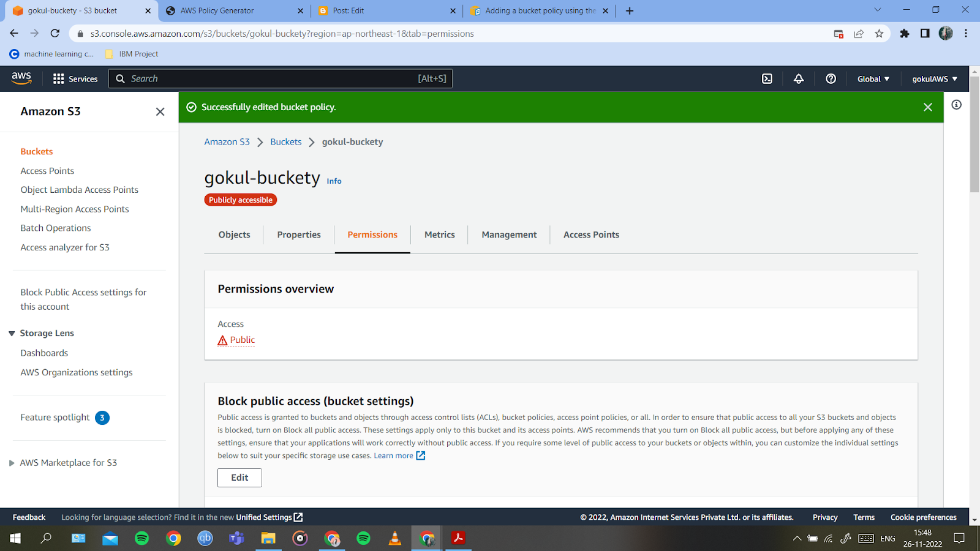The width and height of the screenshot is (980, 551).
Task: Close the Post: Edit browser tab
Action: pos(453,10)
